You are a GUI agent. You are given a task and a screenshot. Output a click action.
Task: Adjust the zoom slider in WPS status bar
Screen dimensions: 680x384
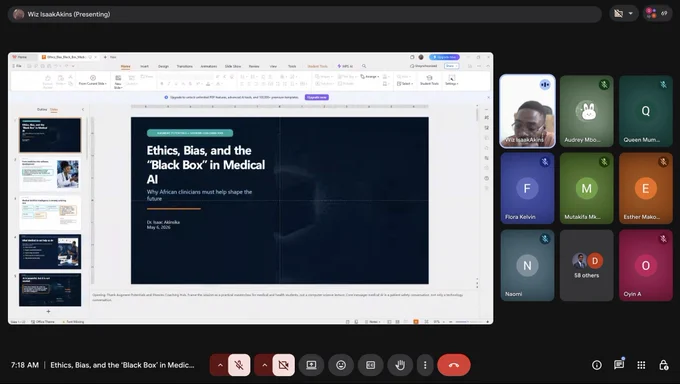[468, 322]
